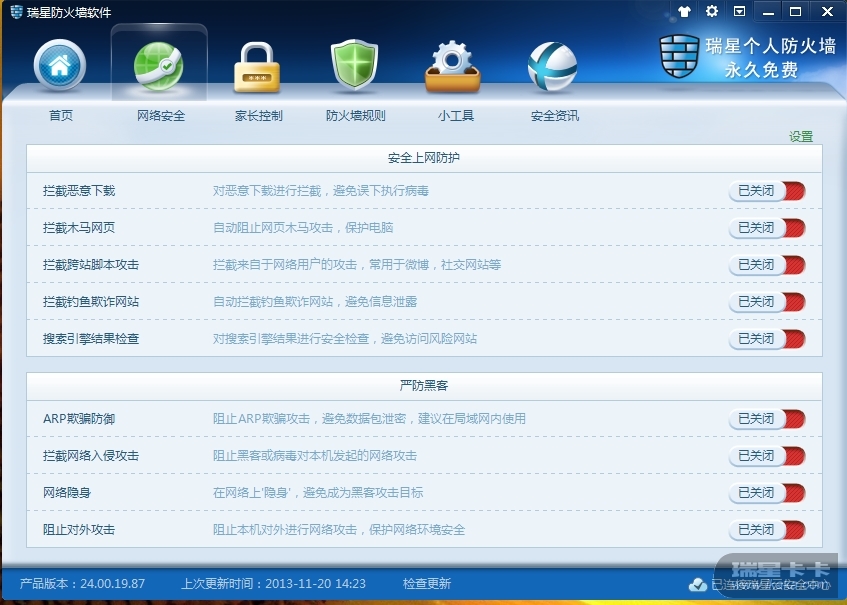847x605 pixels.
Task: Go to the 防火墙规则 tab label
Action: [355, 115]
